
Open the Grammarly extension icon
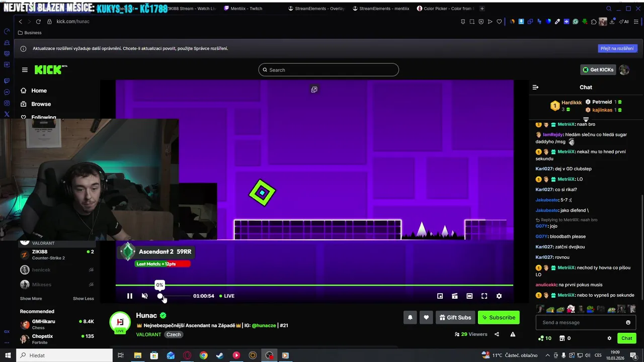tap(576, 22)
